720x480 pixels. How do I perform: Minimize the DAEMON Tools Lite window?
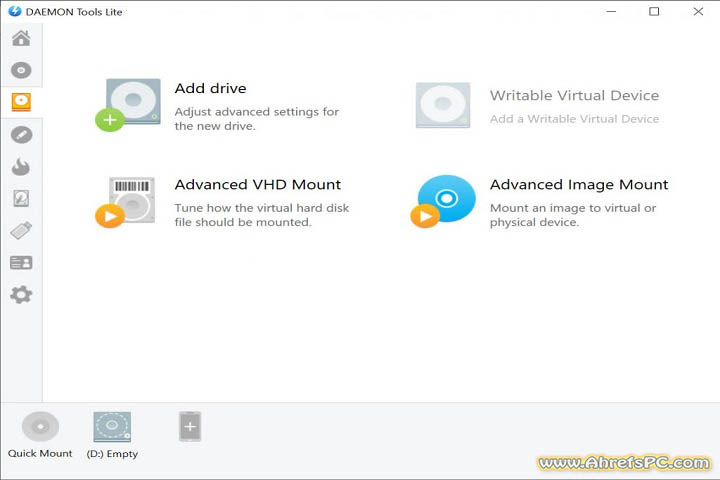pyautogui.click(x=611, y=11)
